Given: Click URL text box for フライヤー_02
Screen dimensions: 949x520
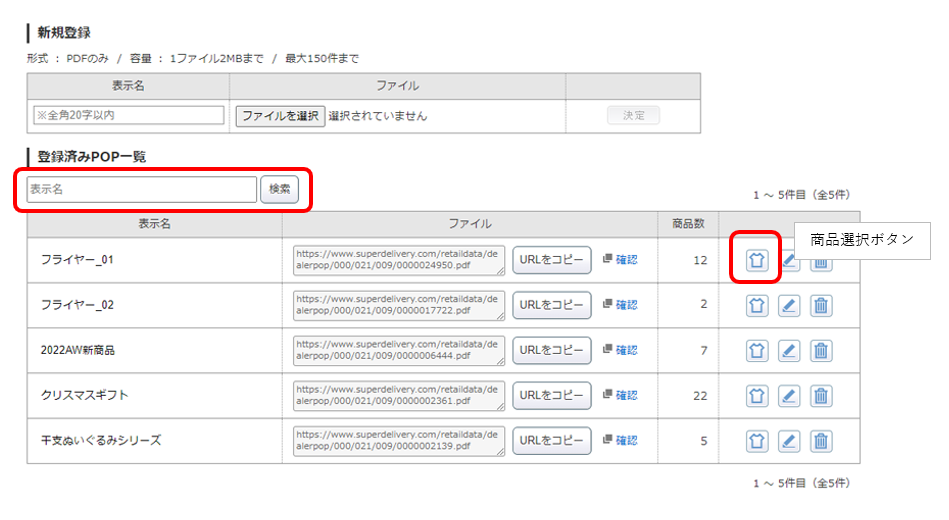Looking at the screenshot, I should coord(399,306).
